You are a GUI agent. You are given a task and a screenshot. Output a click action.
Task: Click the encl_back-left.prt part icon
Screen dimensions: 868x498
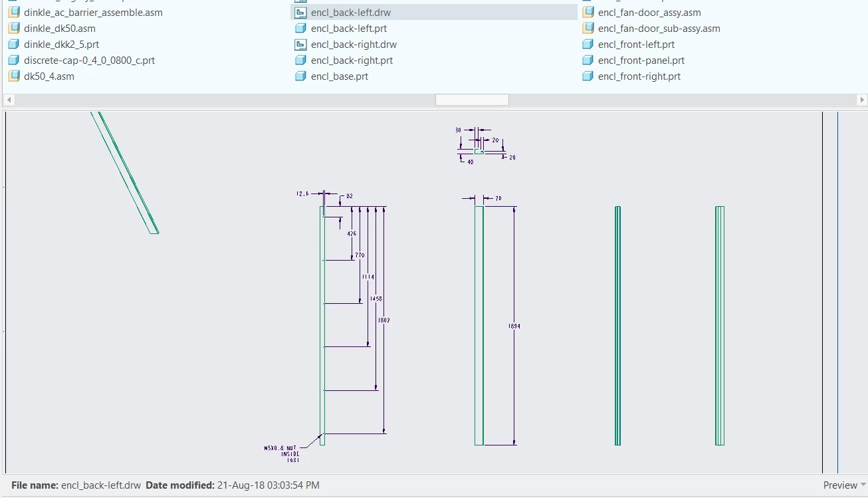click(x=300, y=28)
